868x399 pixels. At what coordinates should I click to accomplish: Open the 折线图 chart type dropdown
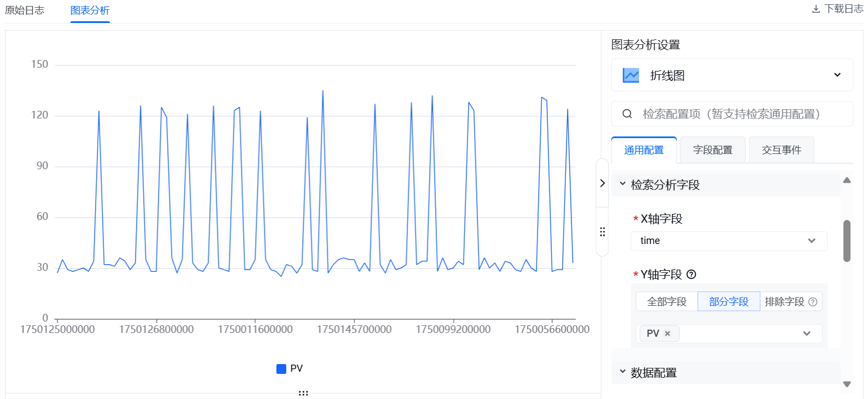click(x=836, y=75)
